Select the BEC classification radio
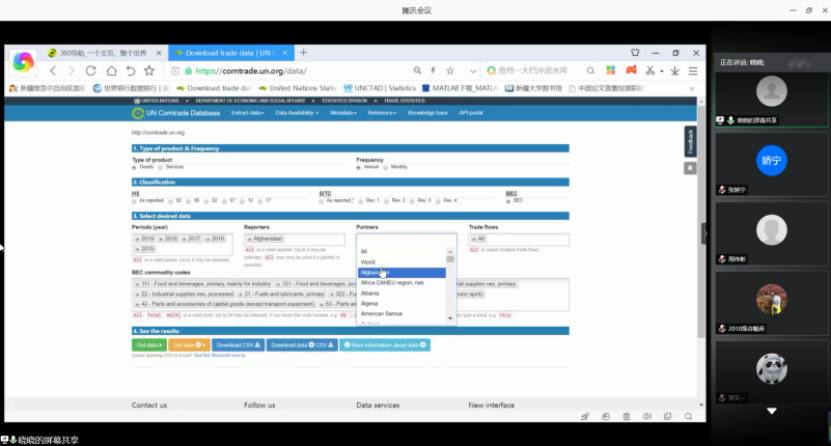Viewport: 831px width, 446px height. (x=508, y=201)
